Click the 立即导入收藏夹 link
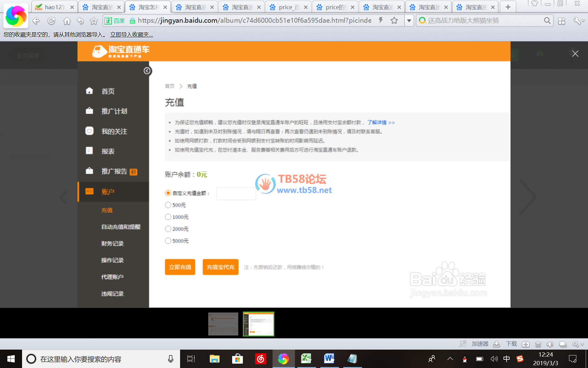This screenshot has height=368, width=588. click(x=131, y=35)
